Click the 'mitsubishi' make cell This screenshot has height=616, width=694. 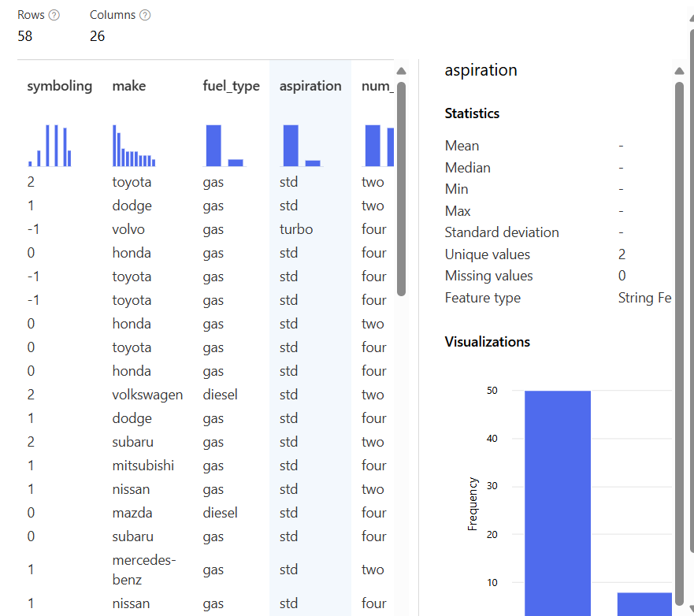(143, 466)
